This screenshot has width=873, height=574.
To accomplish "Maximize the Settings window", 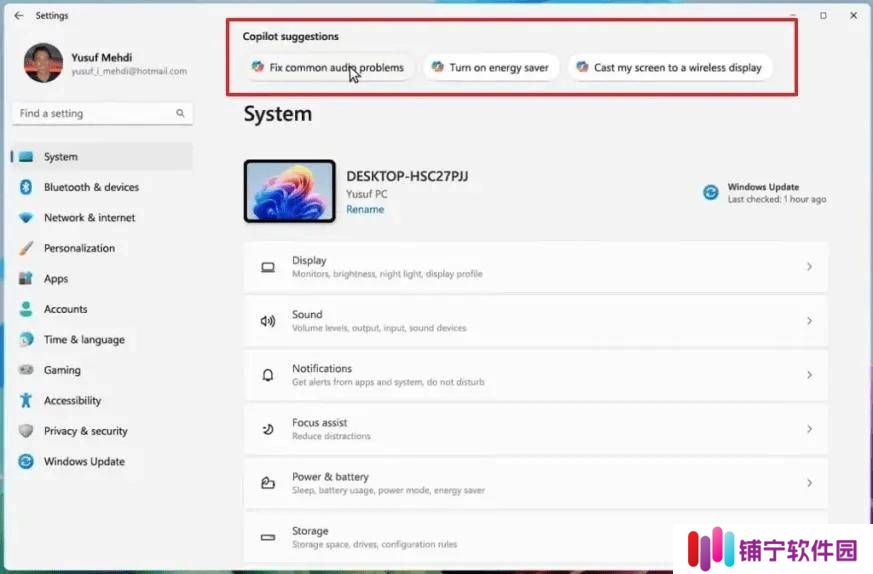I will [823, 16].
